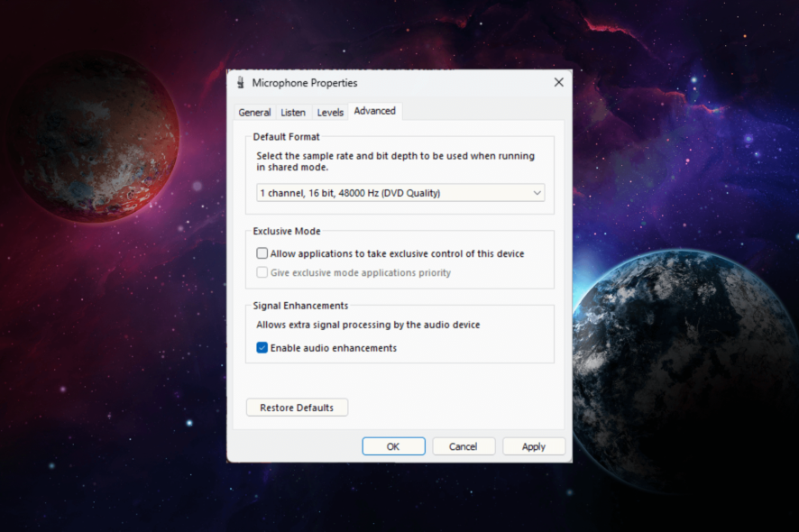The image size is (799, 532).
Task: Click the microphone icon in title bar
Action: 241,83
